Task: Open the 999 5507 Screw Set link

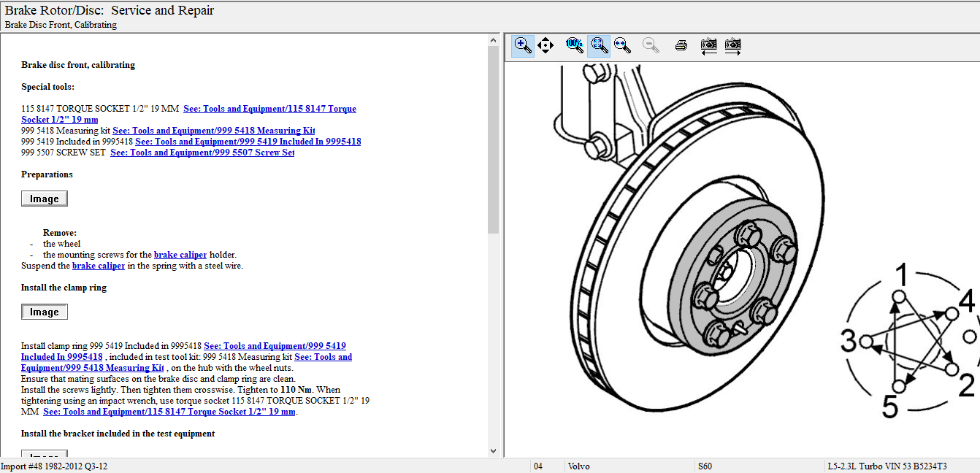Action: (202, 153)
